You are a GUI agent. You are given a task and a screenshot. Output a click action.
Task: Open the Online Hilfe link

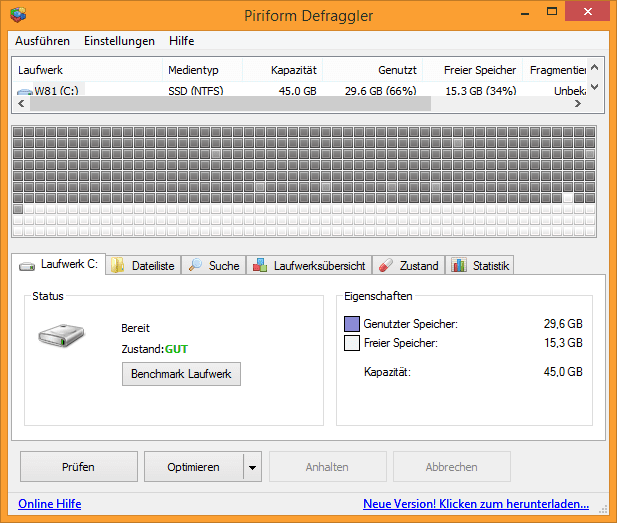(x=50, y=504)
